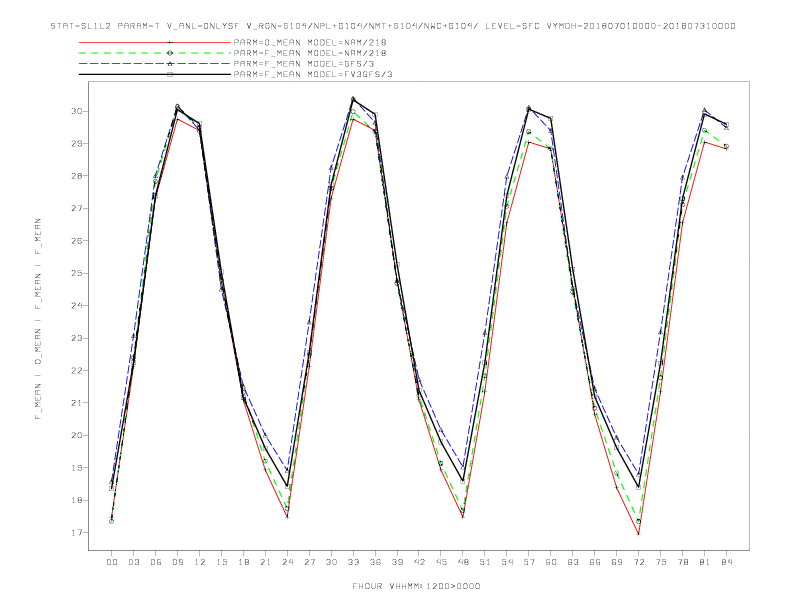Image resolution: width=792 pixels, height=612 pixels.
Task: Click value-axis tick label 29
Action: coord(77,143)
